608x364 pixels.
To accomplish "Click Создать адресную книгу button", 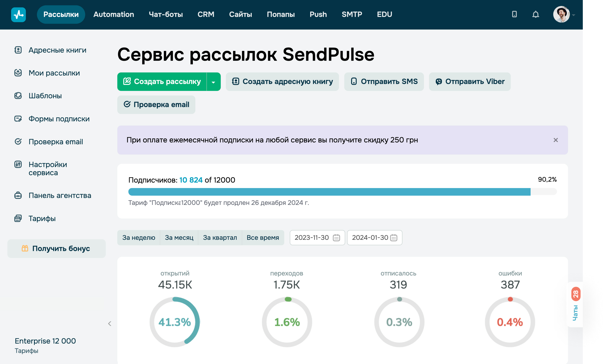I will click(282, 82).
